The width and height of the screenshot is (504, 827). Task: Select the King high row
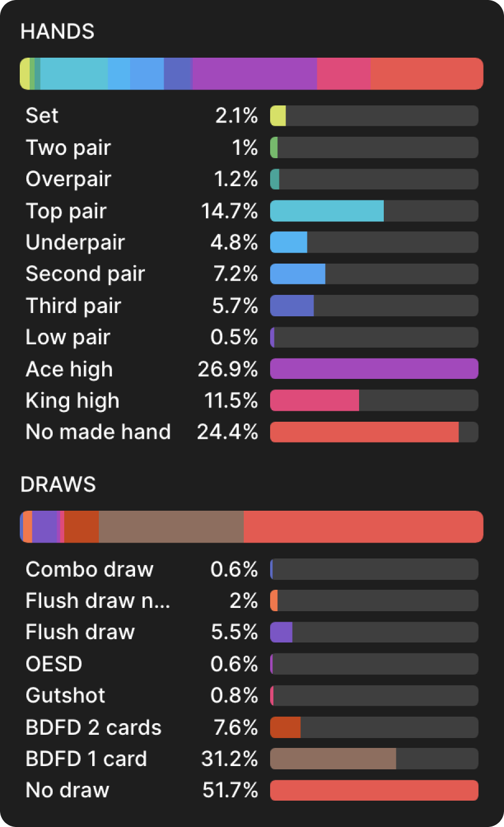coord(251,401)
